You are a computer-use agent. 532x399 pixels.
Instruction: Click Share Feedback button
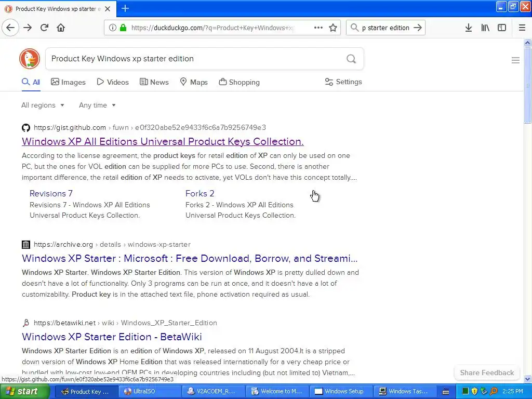point(487,373)
